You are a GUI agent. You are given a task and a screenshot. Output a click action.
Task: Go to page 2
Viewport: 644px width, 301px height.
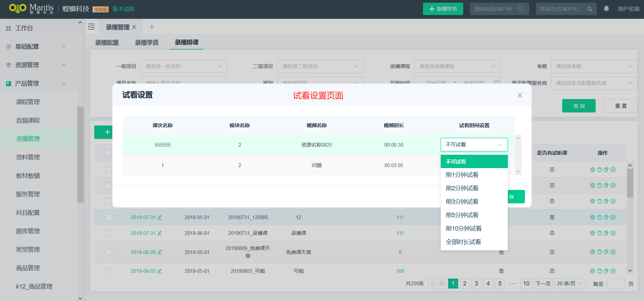(465, 284)
